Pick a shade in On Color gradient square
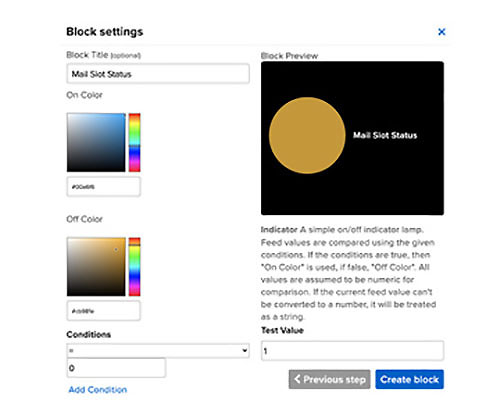500x417 pixels. [96, 143]
